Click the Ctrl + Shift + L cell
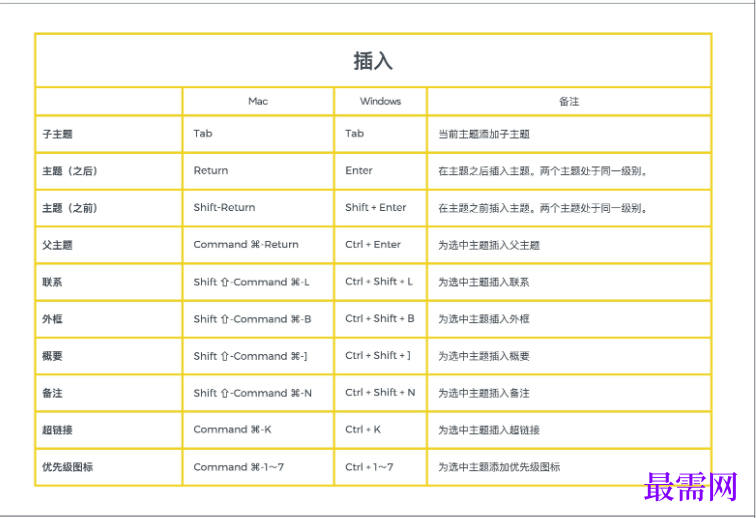The width and height of the screenshot is (756, 518). pyautogui.click(x=379, y=282)
